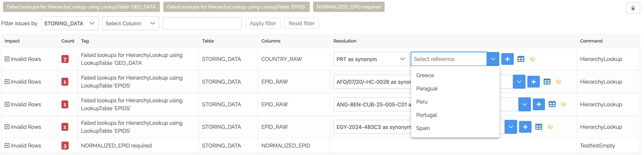Expand Invalid Rows for COUNTRY_RAW
Screen dimensions: 644x155
coord(7,59)
